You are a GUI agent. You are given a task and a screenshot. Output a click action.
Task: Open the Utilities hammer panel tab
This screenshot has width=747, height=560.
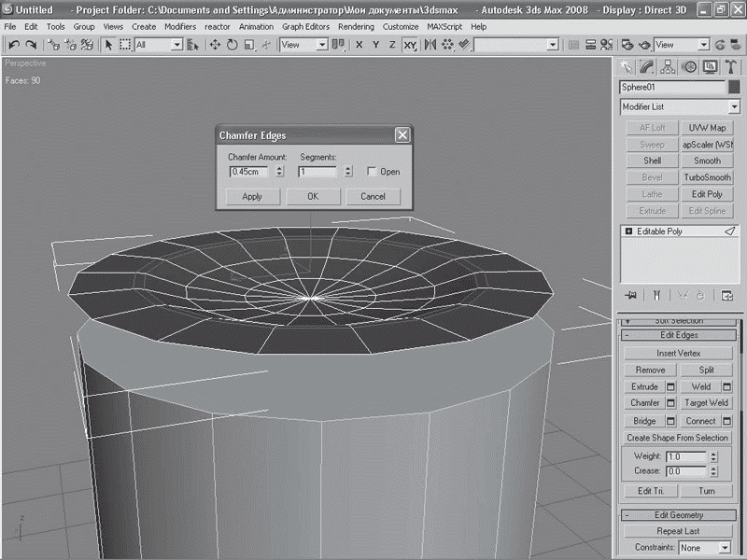[731, 66]
